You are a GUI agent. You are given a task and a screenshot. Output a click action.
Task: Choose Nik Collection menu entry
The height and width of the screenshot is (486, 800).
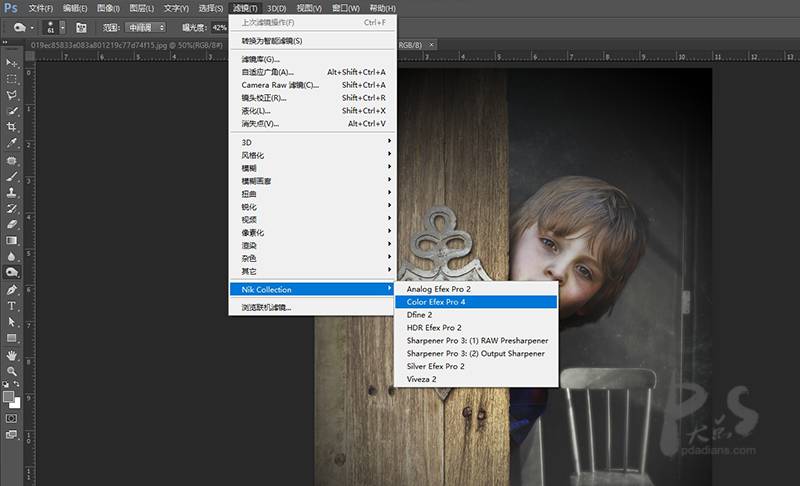312,289
